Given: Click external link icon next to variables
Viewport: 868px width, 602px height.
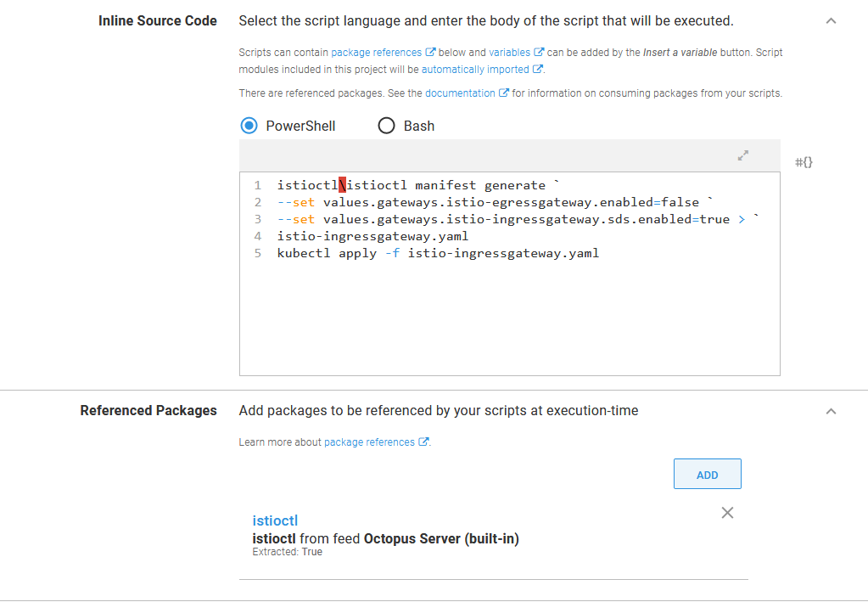Looking at the screenshot, I should 538,52.
